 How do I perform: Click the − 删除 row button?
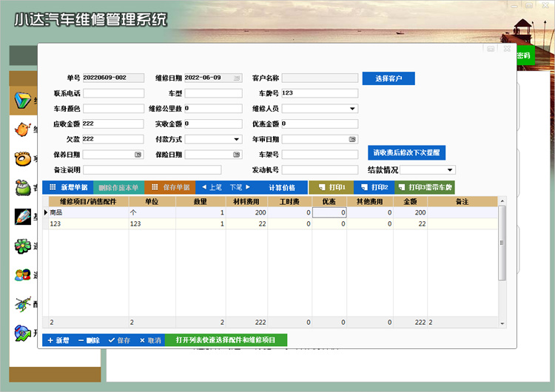89,340
